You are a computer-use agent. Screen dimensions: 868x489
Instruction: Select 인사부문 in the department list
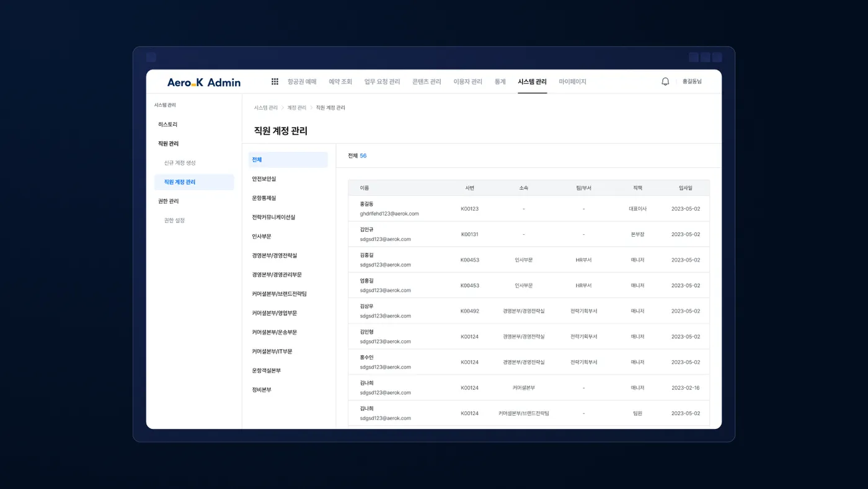click(262, 237)
